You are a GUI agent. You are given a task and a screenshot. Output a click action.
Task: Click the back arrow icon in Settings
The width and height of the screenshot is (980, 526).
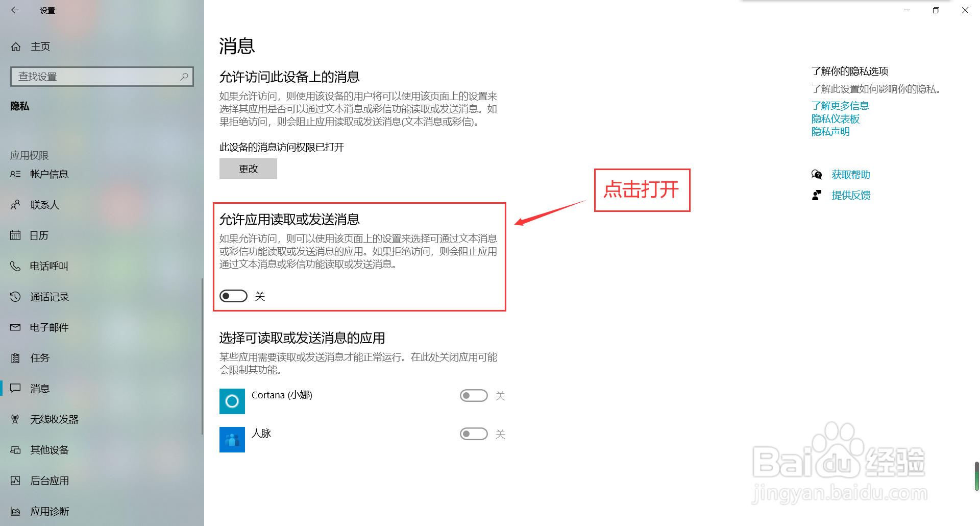point(15,10)
